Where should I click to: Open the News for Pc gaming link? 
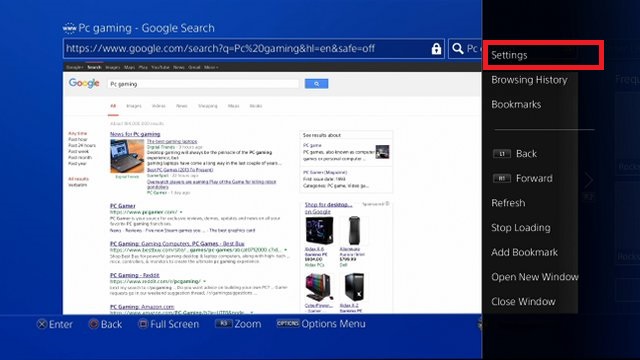click(135, 134)
